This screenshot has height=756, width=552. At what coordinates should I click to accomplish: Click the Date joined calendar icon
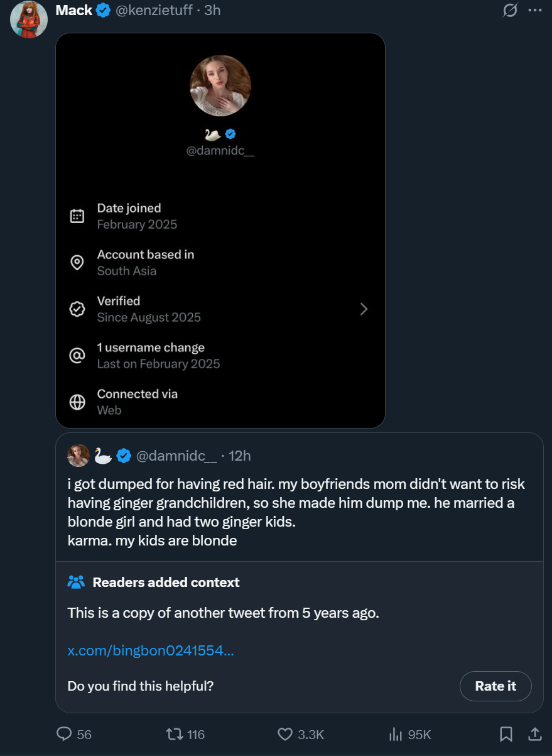coord(77,216)
